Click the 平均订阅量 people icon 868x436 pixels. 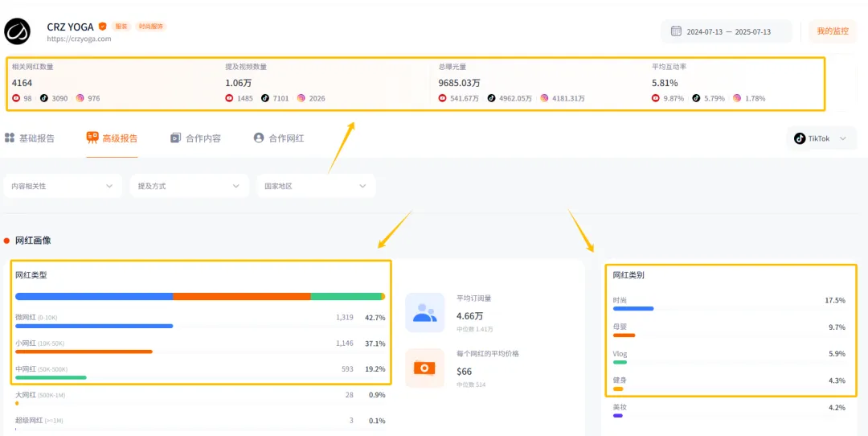pos(424,313)
